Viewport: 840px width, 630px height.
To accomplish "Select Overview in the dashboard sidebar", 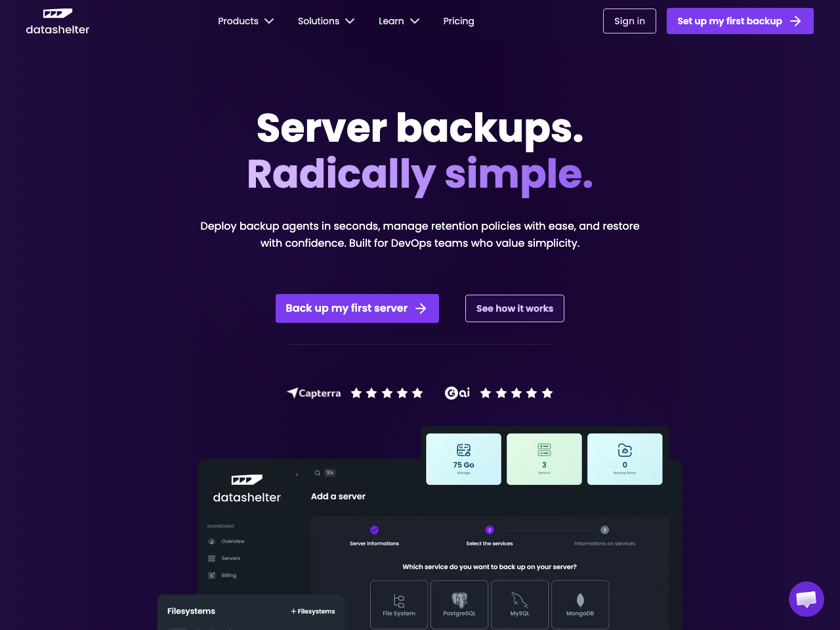I will tap(213, 541).
